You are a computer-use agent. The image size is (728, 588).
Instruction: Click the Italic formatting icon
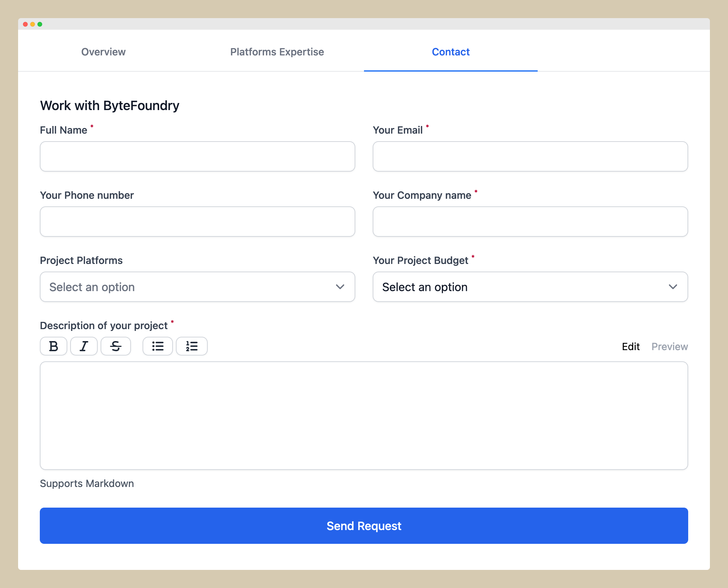coord(84,346)
